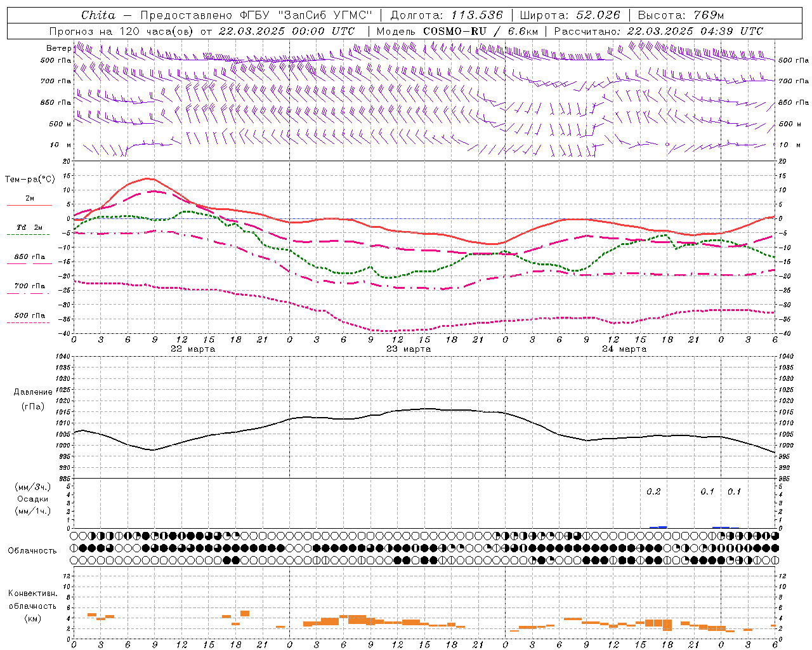Click the pink dotted 500 гПа legend line
This screenshot has height=650, width=812.
[x=29, y=322]
